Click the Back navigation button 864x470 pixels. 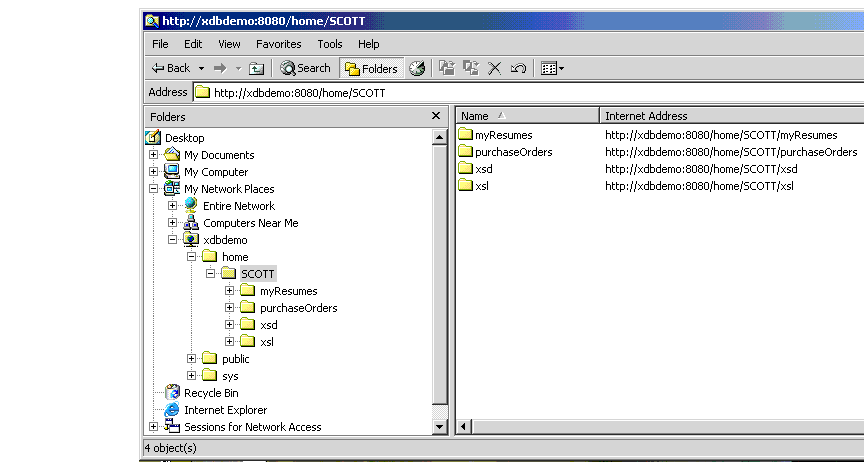pos(171,68)
